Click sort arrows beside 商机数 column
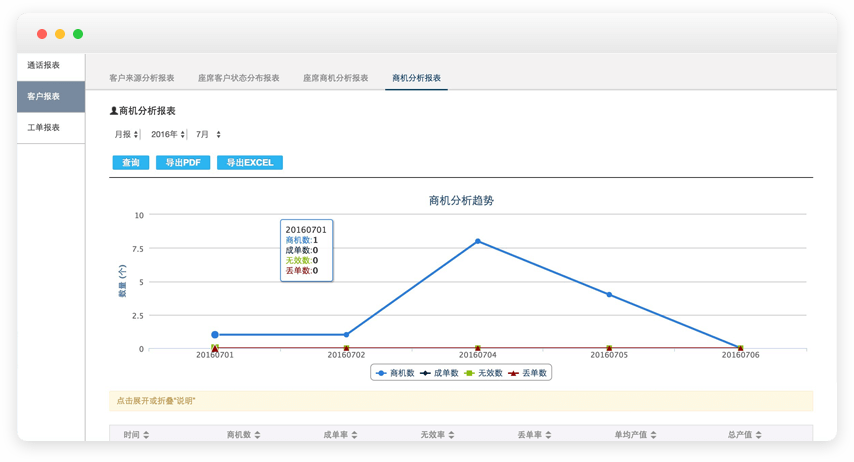 coord(257,435)
